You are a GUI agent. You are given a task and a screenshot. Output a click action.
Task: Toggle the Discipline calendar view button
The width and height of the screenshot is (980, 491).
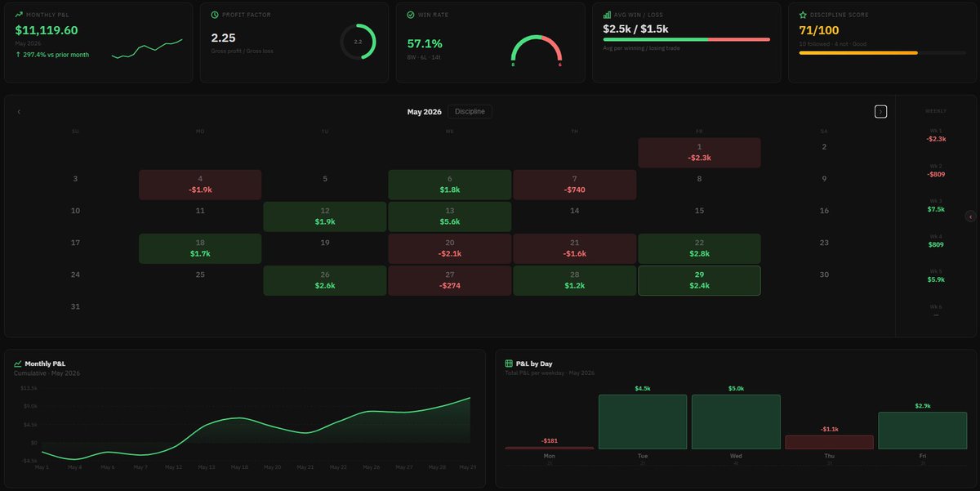470,111
